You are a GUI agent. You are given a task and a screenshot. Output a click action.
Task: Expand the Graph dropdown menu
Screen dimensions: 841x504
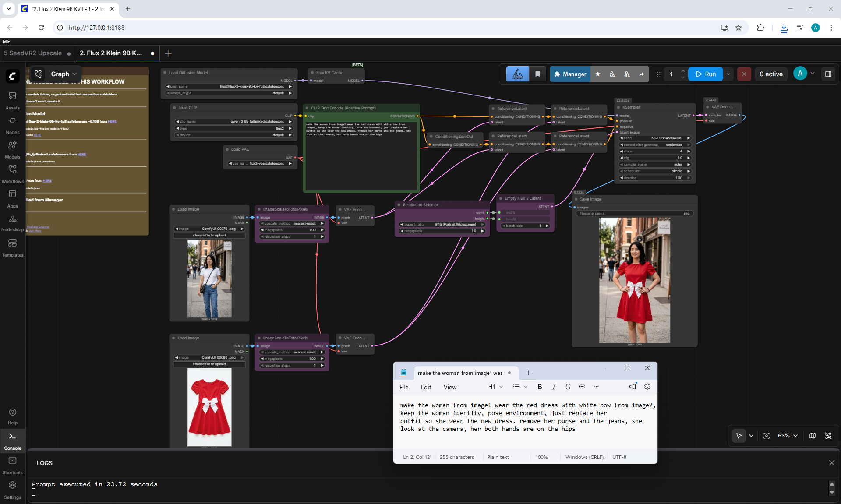tap(64, 74)
